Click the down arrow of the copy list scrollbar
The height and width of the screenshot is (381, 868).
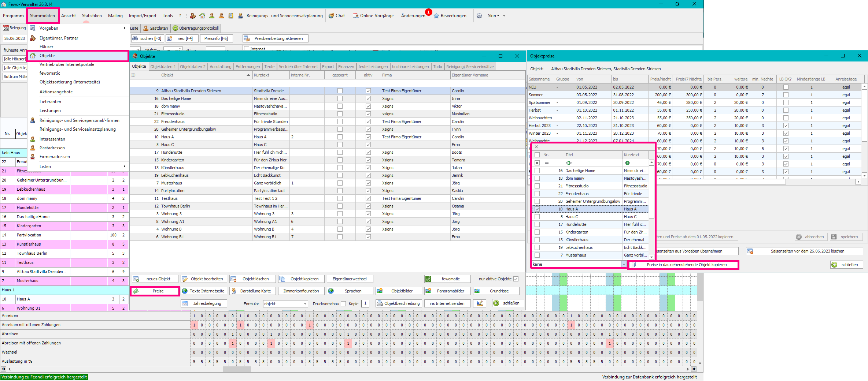pyautogui.click(x=651, y=257)
